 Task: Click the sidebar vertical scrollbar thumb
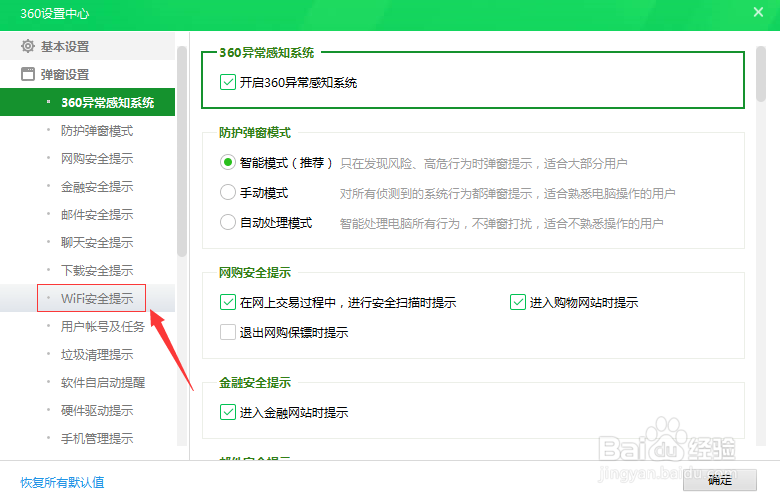(x=182, y=151)
